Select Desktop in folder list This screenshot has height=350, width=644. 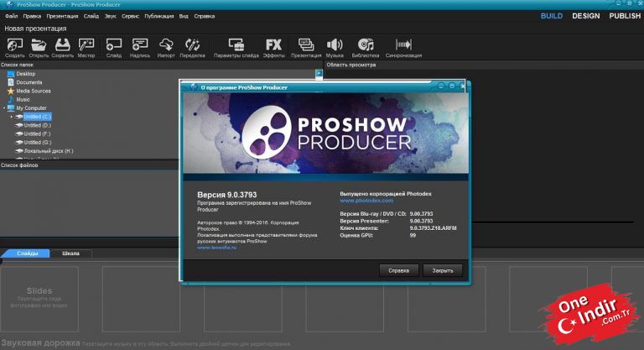[x=25, y=74]
